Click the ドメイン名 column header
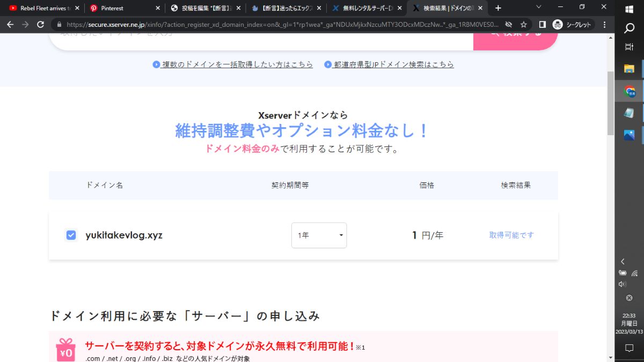The height and width of the screenshot is (362, 644). pos(105,185)
